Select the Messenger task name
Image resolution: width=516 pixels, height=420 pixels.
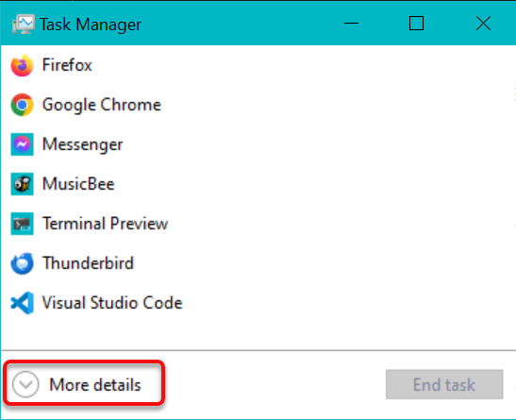tap(83, 144)
